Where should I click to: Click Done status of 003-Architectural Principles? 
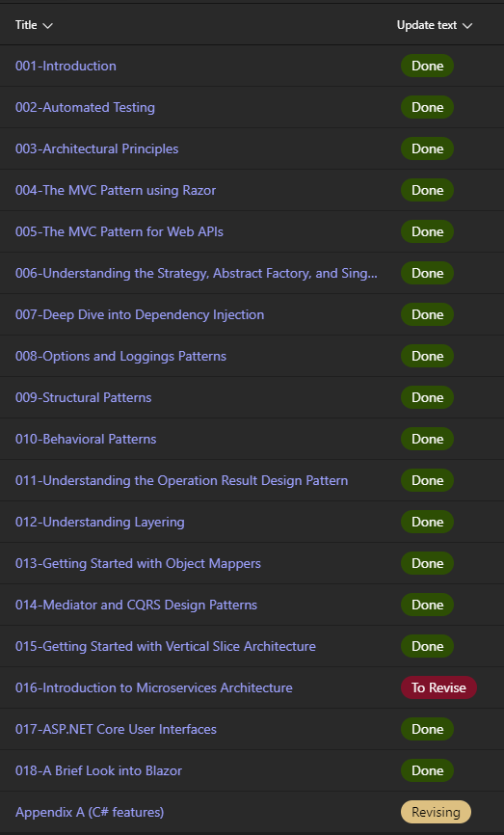427,149
